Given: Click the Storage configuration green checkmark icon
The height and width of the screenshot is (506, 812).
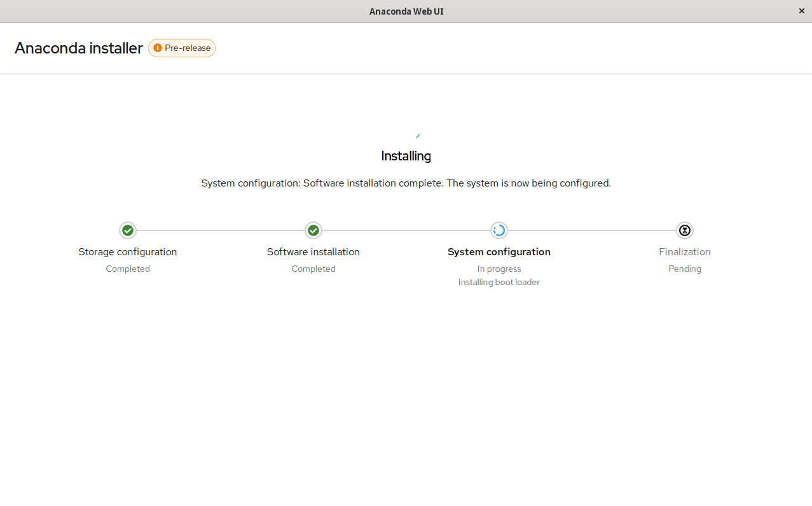Looking at the screenshot, I should pos(128,230).
